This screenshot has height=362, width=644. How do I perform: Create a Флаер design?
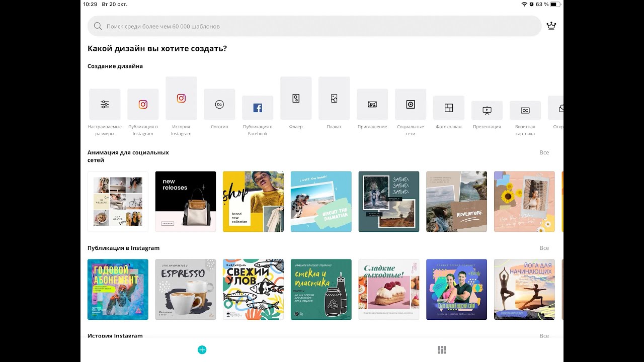pyautogui.click(x=296, y=99)
